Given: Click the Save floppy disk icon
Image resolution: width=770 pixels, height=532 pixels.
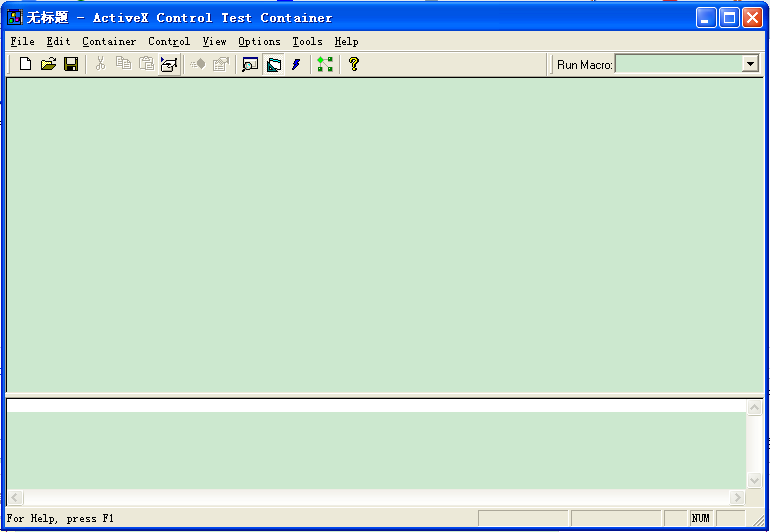Looking at the screenshot, I should [71, 64].
